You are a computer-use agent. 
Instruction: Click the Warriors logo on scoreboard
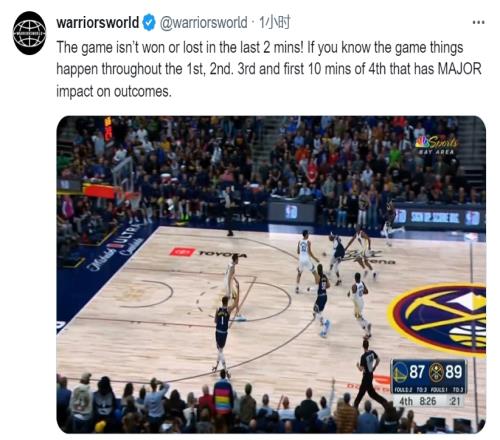point(400,372)
